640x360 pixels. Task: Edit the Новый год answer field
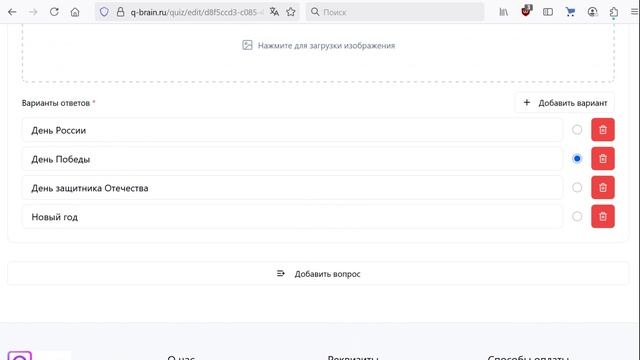(x=292, y=217)
